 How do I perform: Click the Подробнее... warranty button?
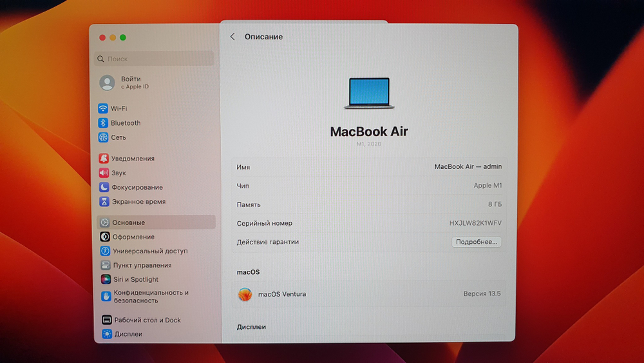point(477,242)
